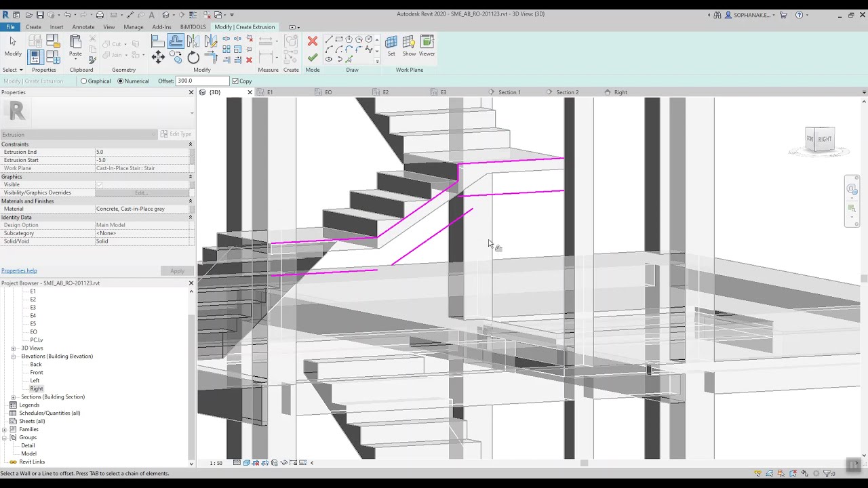868x488 pixels.
Task: Close the Project Browser panel
Action: pos(191,283)
